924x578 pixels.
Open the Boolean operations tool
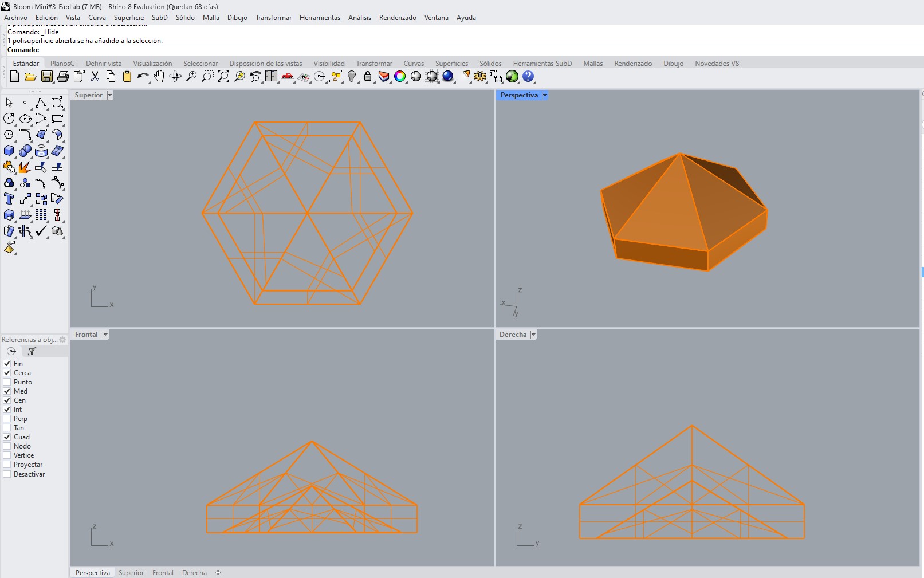coord(8,167)
